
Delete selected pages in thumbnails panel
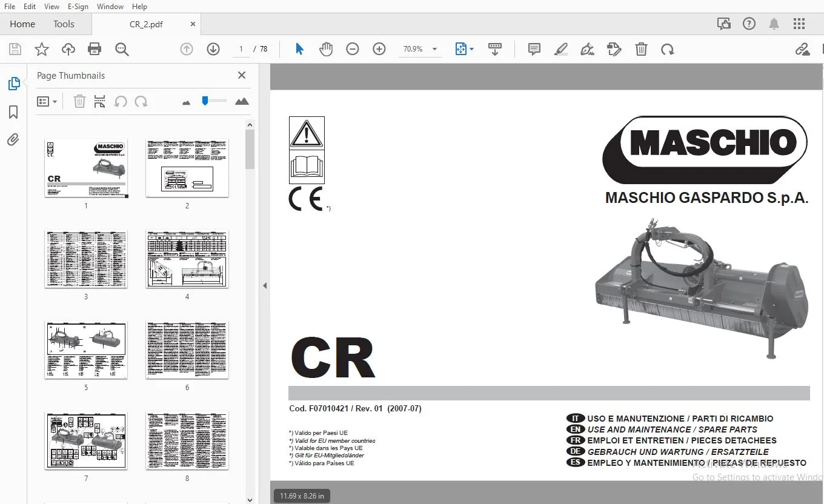tap(79, 101)
